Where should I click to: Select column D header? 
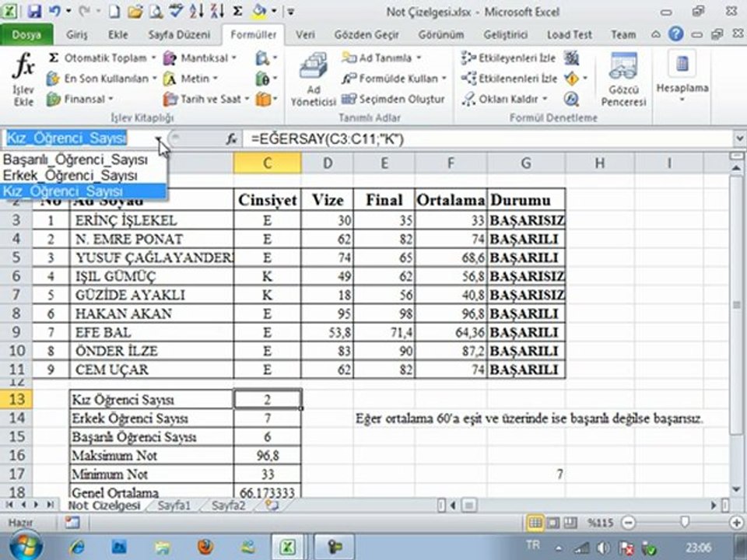click(328, 163)
